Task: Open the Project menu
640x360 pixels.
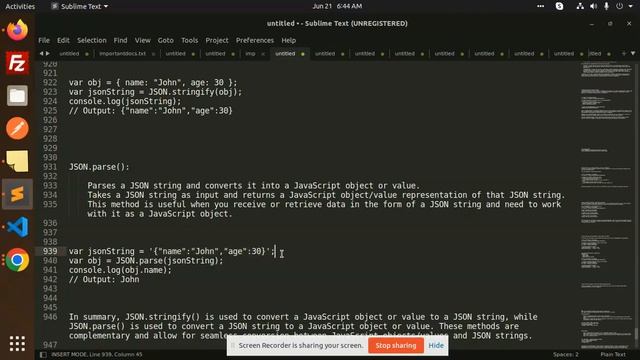Action: tap(217, 40)
